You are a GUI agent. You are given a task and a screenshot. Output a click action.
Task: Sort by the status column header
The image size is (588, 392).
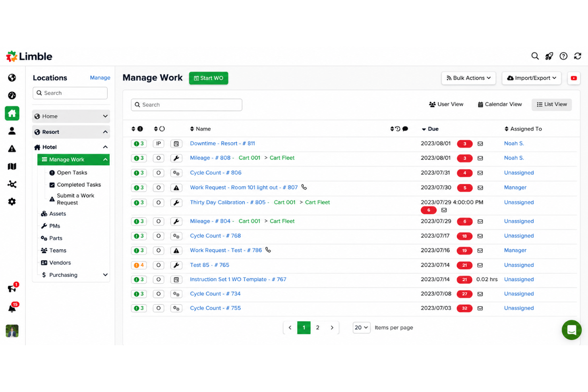point(159,129)
